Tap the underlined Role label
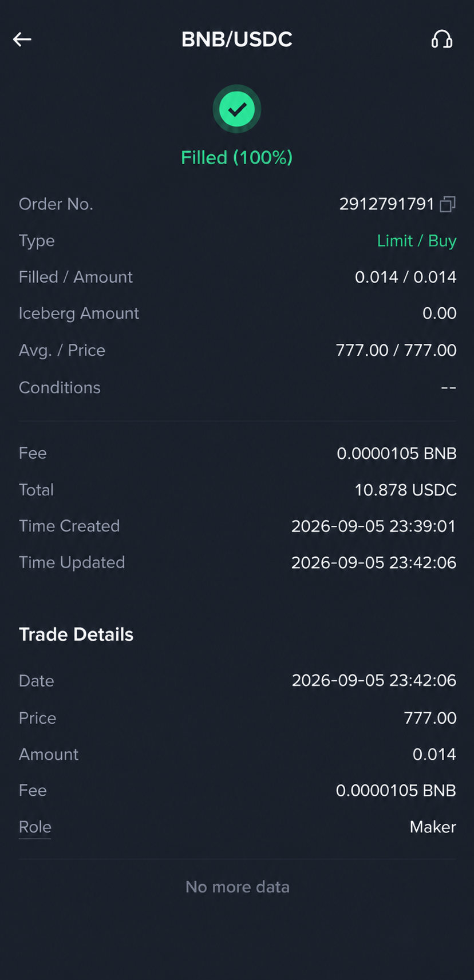Screen dimensions: 474x980 pyautogui.click(x=35, y=827)
